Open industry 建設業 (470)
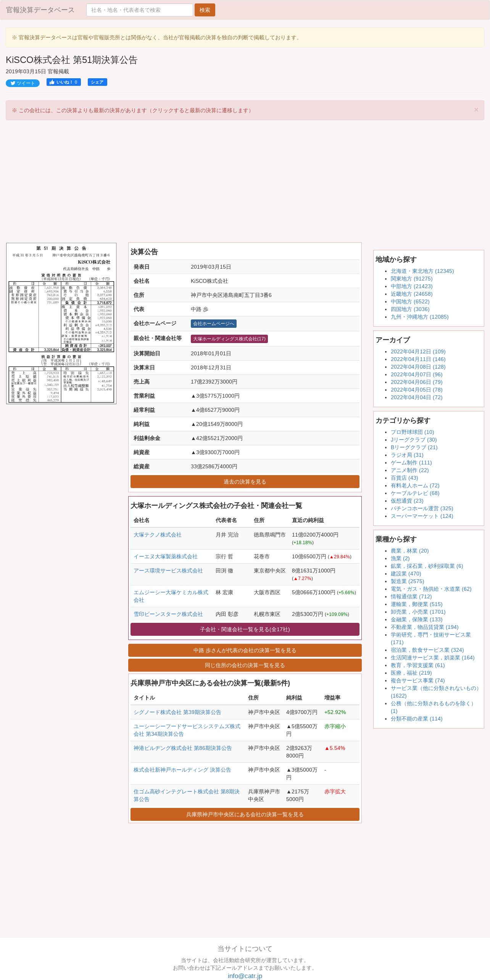Viewport: 490px width, 980px height. [x=406, y=574]
